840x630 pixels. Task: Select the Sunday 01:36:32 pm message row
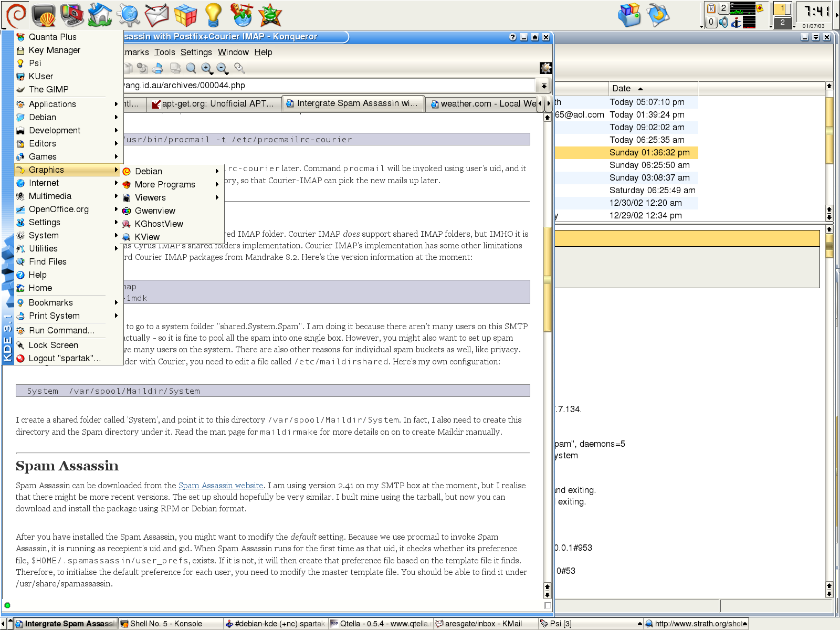[626, 152]
